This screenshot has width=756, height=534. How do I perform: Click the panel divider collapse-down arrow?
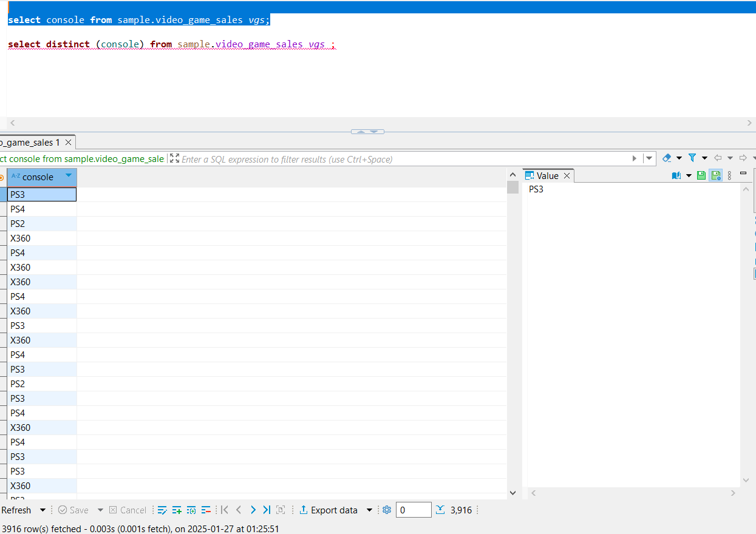pos(375,132)
